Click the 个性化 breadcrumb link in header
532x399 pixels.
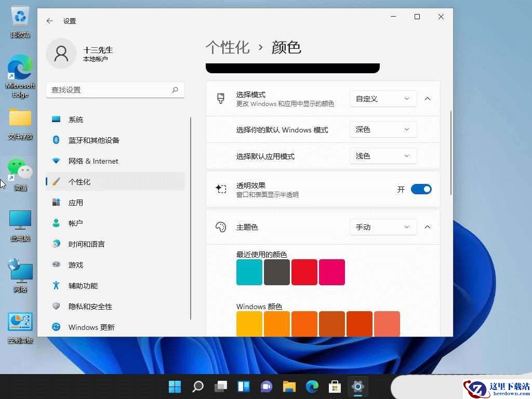pos(228,47)
